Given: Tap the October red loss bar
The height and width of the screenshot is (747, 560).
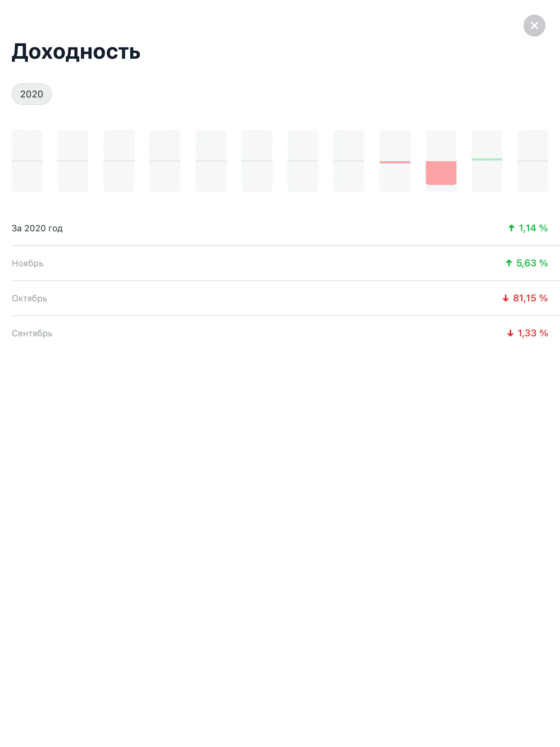Looking at the screenshot, I should click(x=441, y=161).
